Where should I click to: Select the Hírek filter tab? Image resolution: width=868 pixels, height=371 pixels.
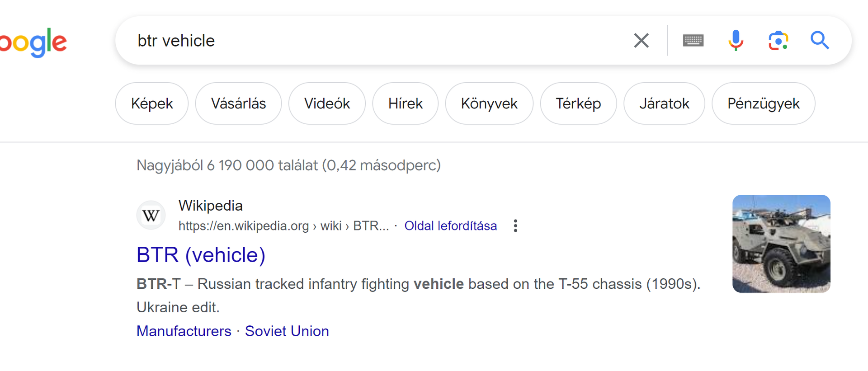[x=405, y=103]
